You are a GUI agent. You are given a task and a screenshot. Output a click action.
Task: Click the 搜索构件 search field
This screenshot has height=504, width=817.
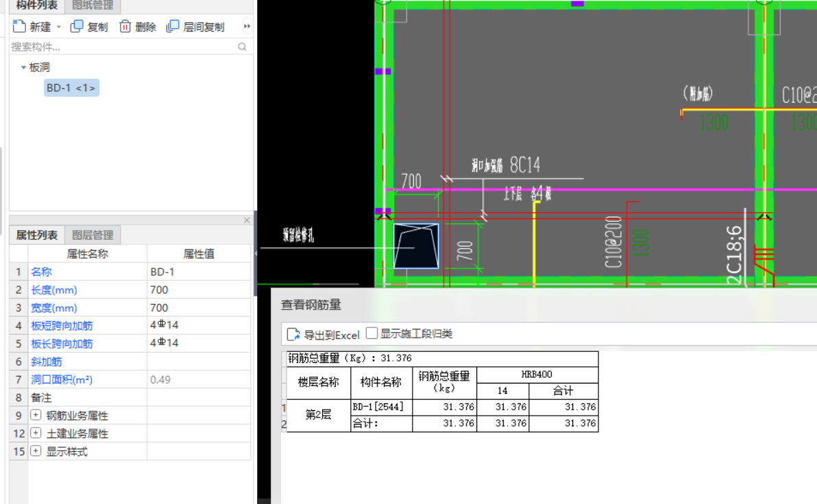click(123, 47)
